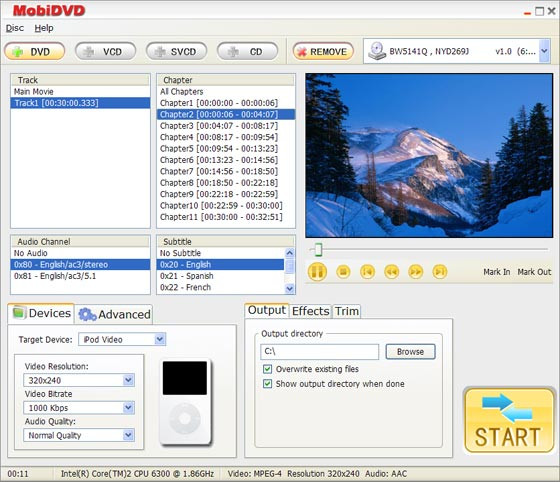The width and height of the screenshot is (560, 482).
Task: Click the fast forward playback button
Action: point(415,272)
